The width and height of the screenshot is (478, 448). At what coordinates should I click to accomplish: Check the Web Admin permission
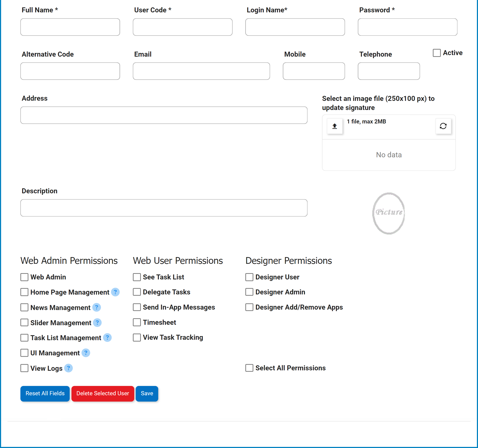coord(24,277)
